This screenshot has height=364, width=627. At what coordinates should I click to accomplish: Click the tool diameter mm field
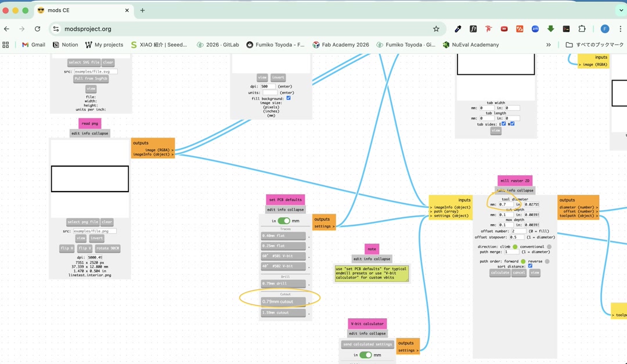click(x=506, y=204)
